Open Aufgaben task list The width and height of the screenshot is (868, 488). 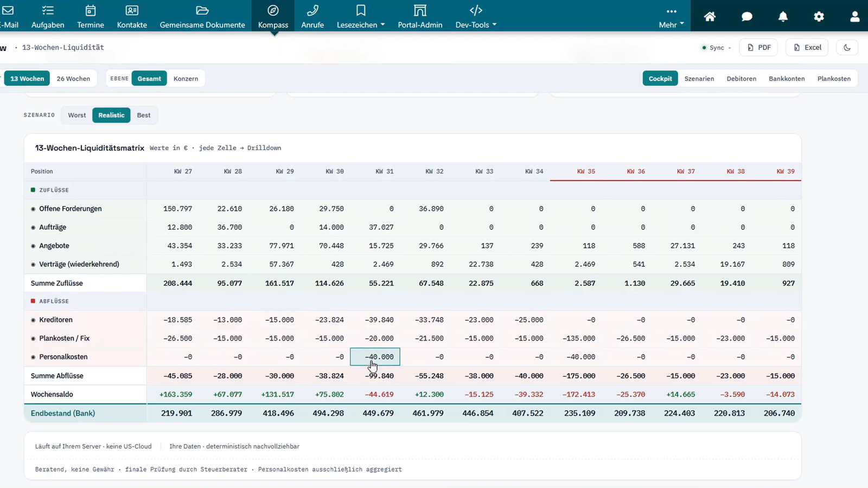48,17
